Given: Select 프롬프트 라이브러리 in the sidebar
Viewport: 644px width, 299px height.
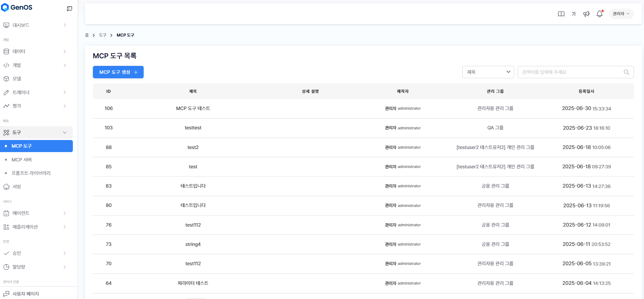Looking at the screenshot, I should (31, 173).
